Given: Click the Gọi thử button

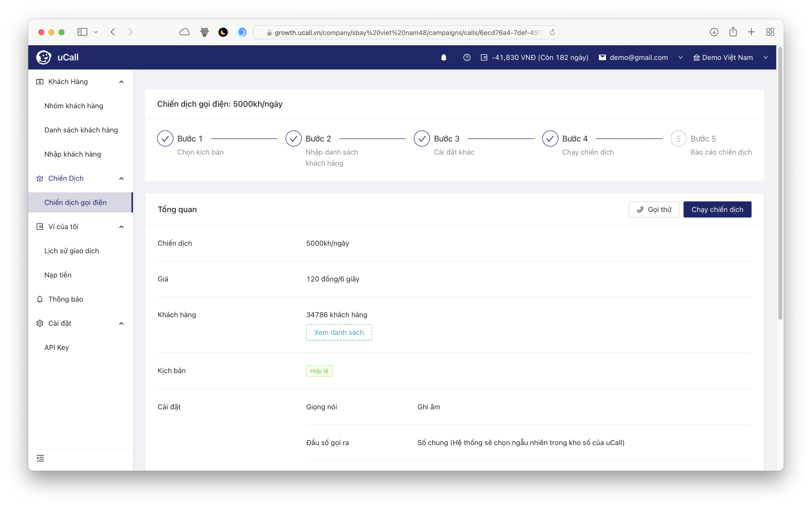Looking at the screenshot, I should coord(654,209).
